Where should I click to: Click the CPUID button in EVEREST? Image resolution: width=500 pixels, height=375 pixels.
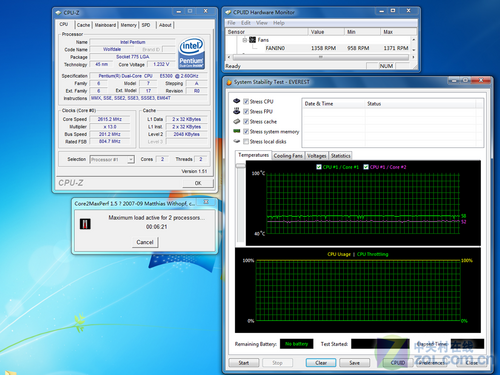click(x=398, y=363)
